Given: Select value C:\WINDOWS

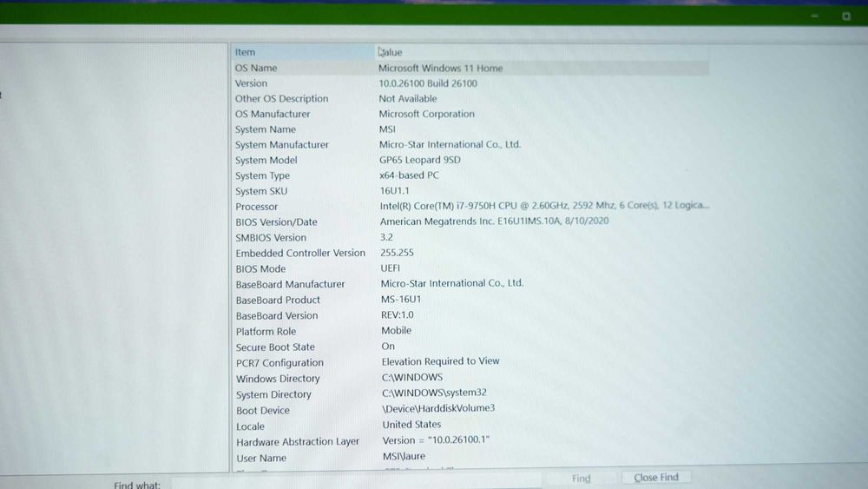Looking at the screenshot, I should click(x=412, y=377).
